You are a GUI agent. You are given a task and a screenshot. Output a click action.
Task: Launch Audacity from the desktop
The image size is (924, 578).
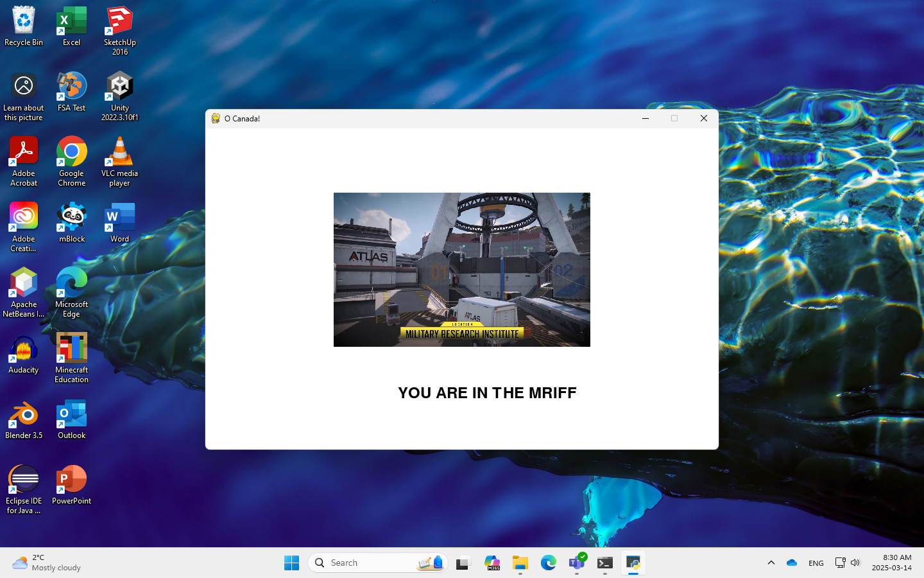point(24,354)
